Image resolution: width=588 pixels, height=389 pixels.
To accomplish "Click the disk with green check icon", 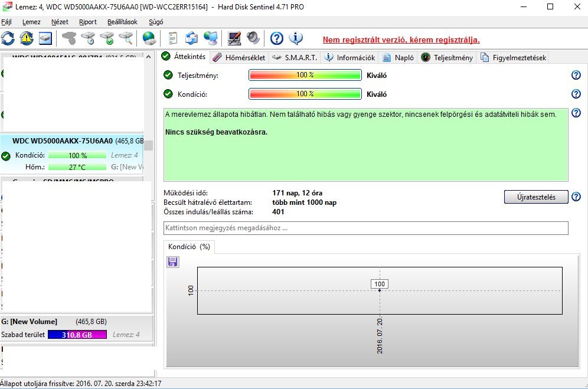I will (107, 38).
